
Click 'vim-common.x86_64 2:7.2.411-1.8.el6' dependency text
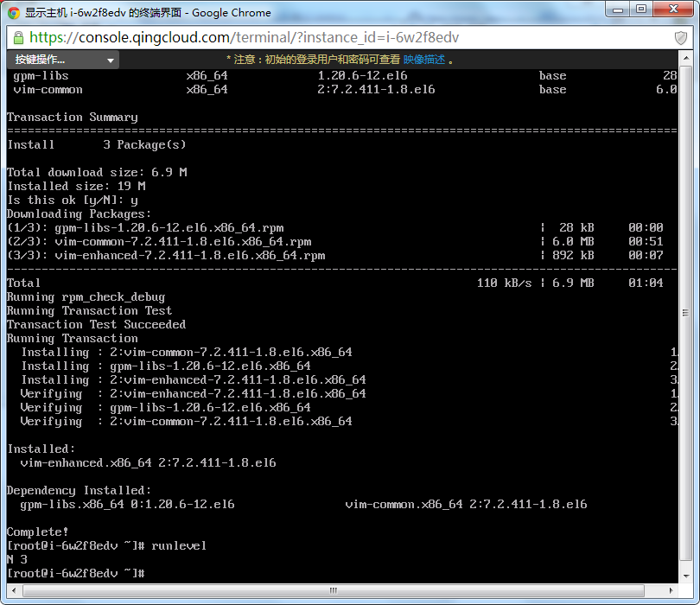466,505
